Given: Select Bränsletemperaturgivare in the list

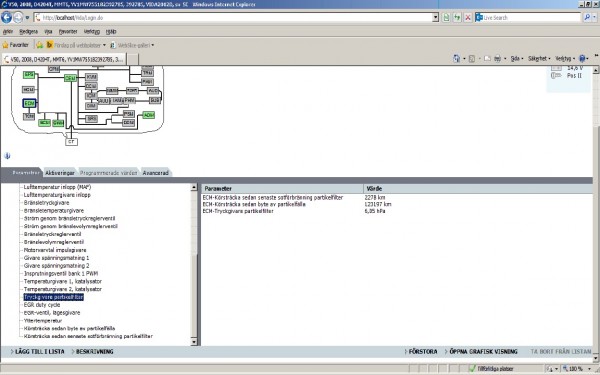Looking at the screenshot, I should click(54, 210).
